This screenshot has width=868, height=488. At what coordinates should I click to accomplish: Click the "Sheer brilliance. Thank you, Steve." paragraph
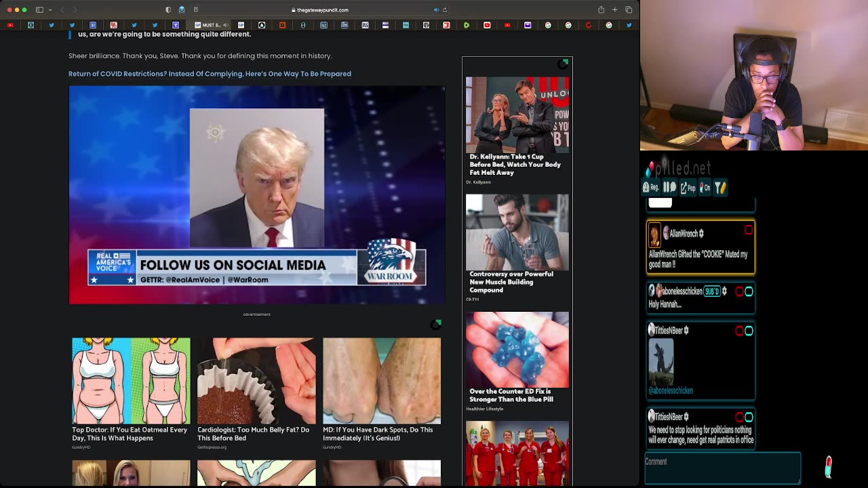click(200, 56)
